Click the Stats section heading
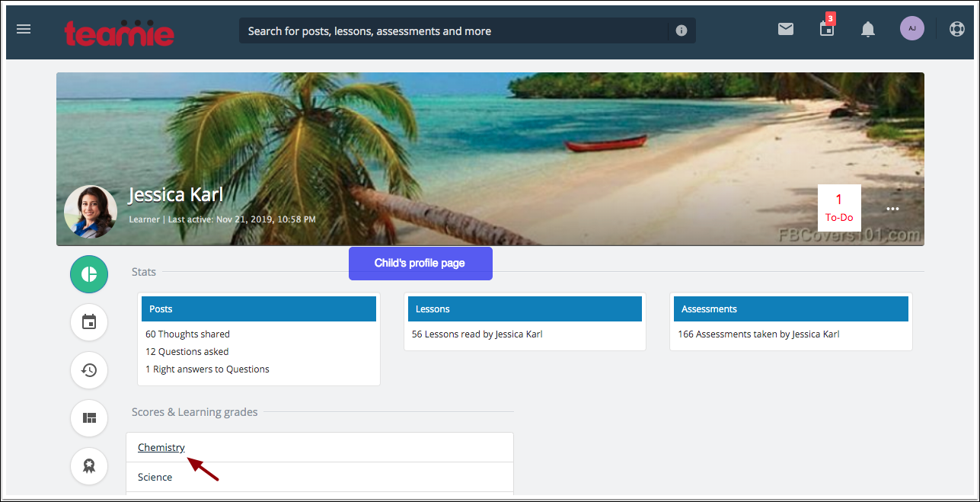 coord(144,272)
